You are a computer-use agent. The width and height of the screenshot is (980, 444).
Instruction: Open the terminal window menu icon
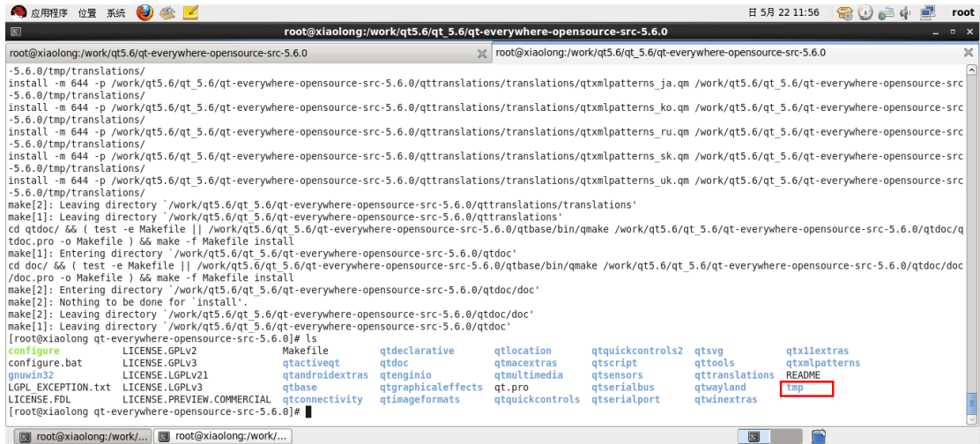point(17,32)
